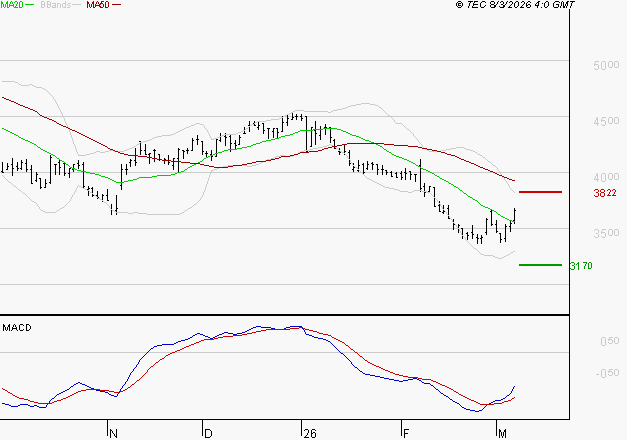
Task: Click the dark red MA50 legend line sample
Action: [116, 5]
